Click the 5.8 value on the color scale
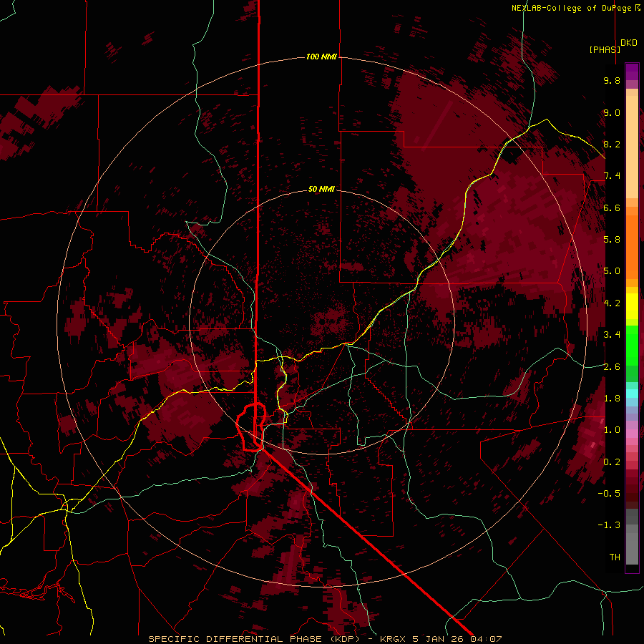644x644 pixels. pyautogui.click(x=612, y=240)
